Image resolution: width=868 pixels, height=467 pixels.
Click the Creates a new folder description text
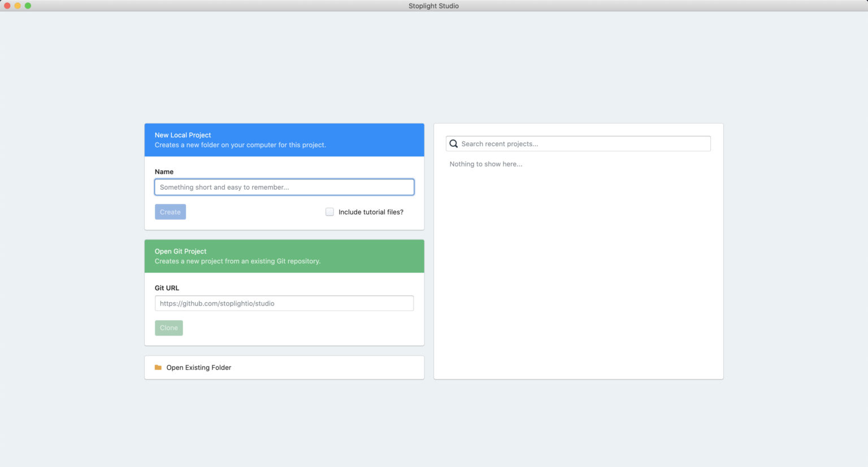[x=240, y=145]
